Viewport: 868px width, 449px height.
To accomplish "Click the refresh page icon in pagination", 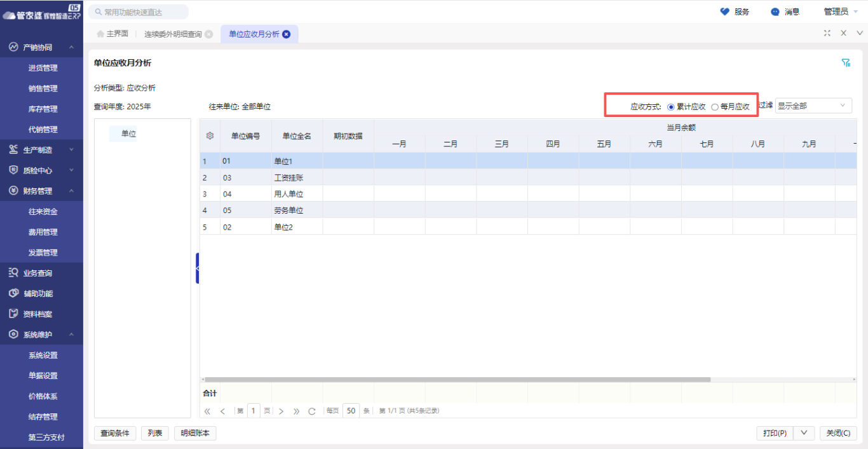I will [312, 411].
